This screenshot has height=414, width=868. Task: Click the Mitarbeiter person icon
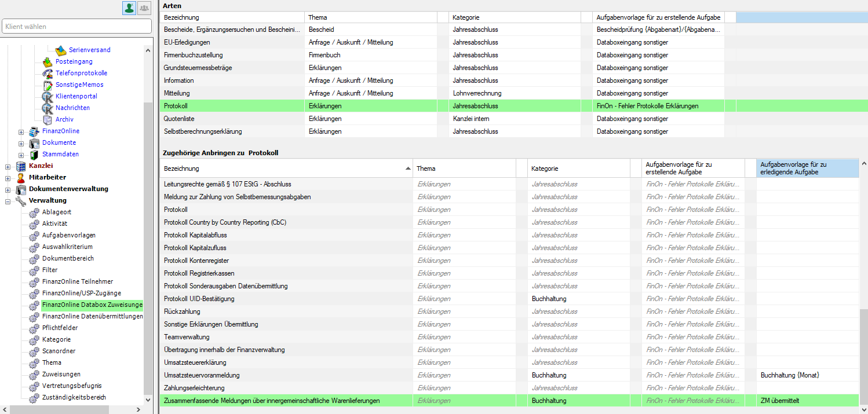click(x=21, y=178)
